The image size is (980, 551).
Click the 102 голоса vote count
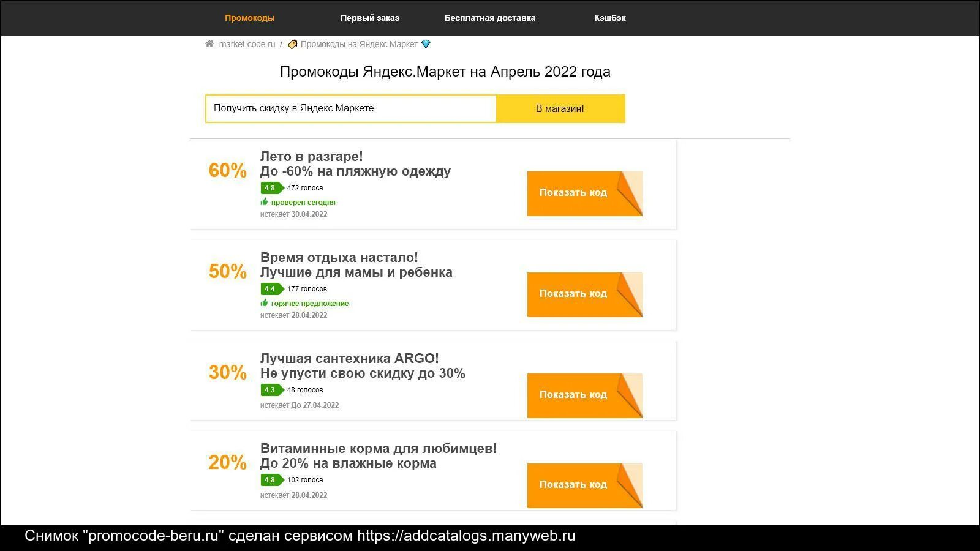[x=305, y=480]
